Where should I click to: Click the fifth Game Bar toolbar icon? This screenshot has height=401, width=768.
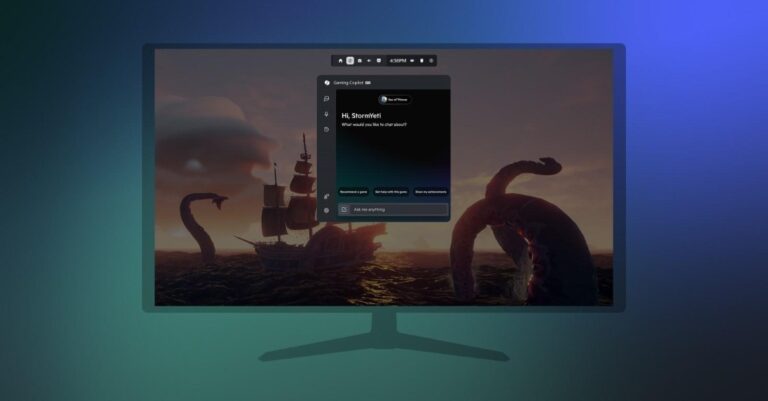pos(379,61)
